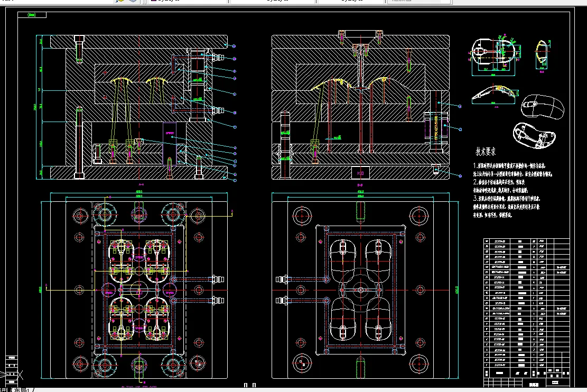Select technical requirement note number 2
Screen dimensions: 587x392
500,186
